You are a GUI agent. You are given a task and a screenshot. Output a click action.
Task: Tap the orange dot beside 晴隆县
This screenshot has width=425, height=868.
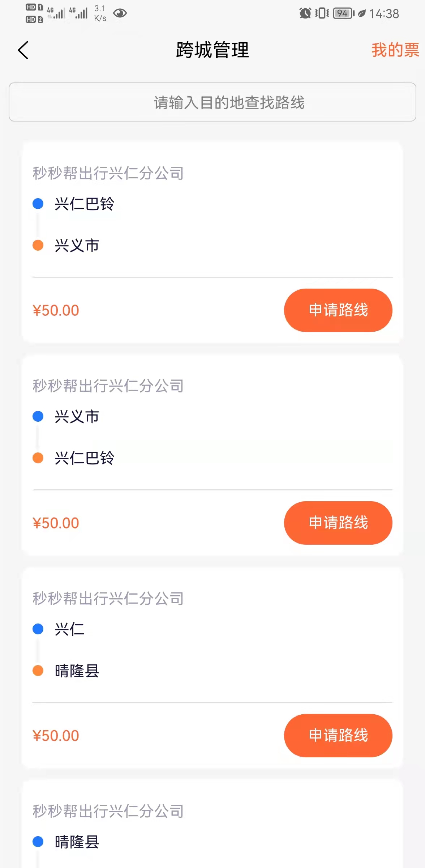(x=38, y=671)
